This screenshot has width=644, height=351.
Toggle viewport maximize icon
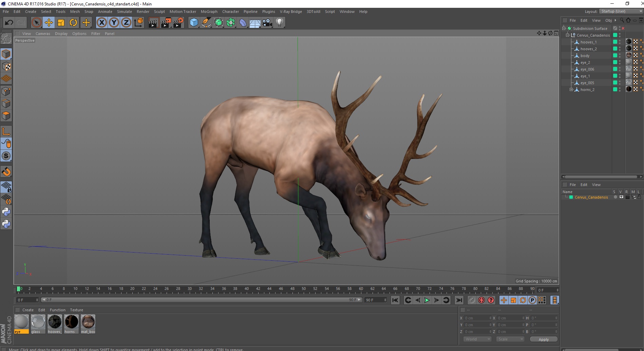coord(556,33)
